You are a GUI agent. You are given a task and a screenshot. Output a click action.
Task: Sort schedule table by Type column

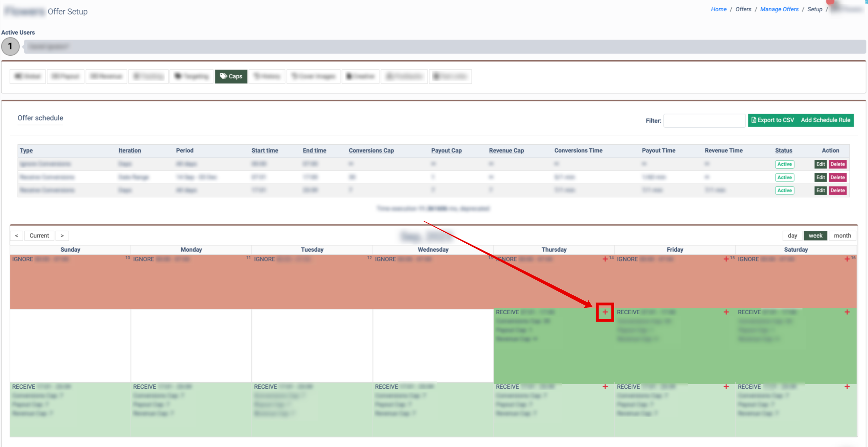(26, 150)
